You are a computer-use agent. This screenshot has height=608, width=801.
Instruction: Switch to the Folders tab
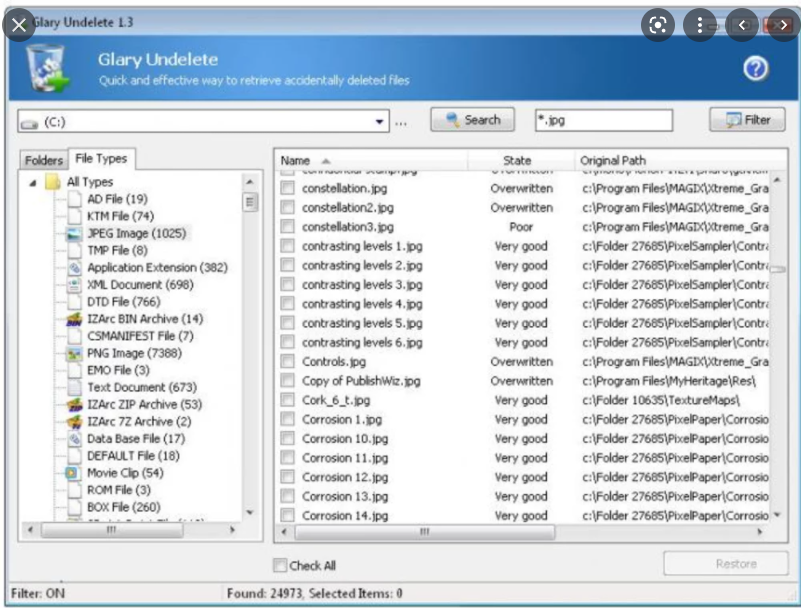(43, 160)
